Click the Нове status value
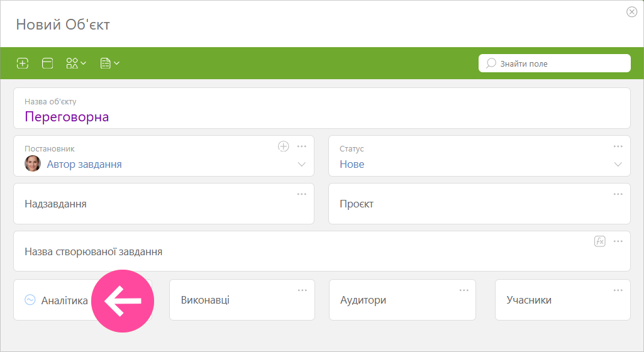Viewport: 644px width, 352px height. click(352, 164)
